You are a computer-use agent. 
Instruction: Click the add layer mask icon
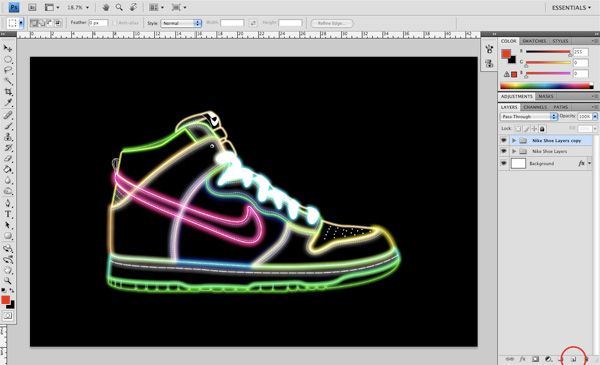[535, 359]
